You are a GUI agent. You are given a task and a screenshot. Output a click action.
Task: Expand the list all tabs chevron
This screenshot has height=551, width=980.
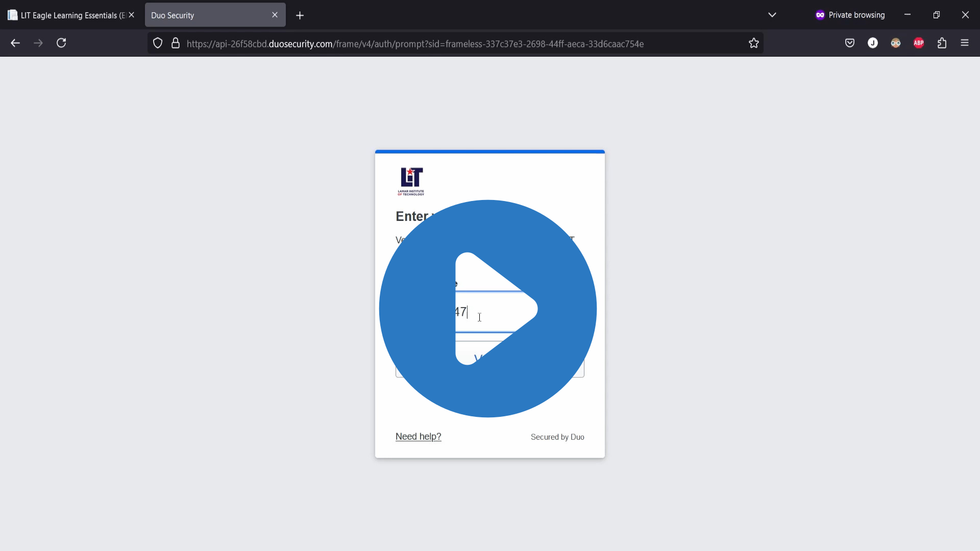772,15
